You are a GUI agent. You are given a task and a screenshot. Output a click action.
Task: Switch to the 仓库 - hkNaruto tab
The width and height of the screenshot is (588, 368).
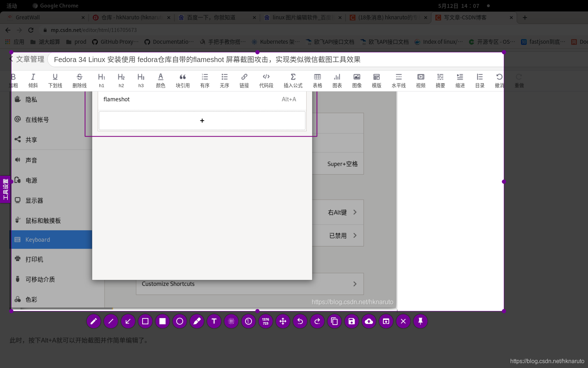132,17
